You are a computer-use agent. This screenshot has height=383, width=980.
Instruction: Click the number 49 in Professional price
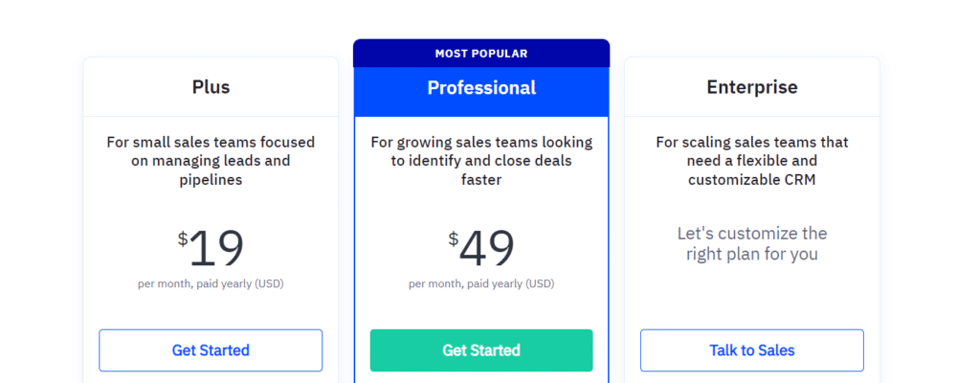point(487,248)
